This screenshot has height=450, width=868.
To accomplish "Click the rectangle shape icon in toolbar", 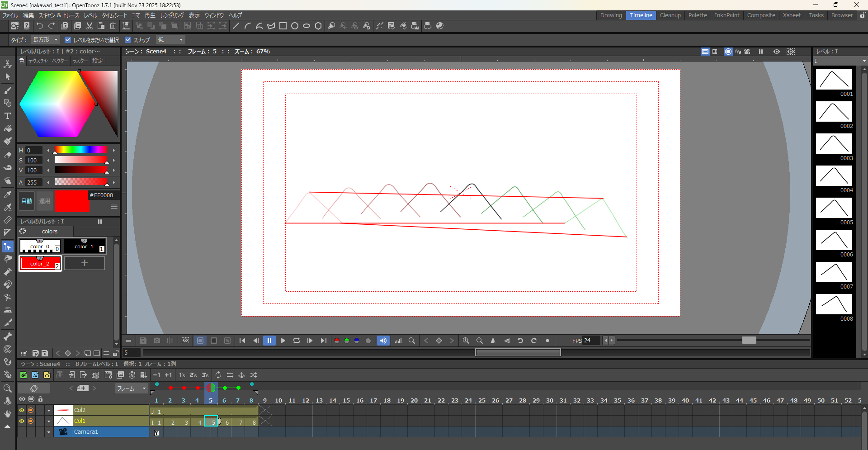I will point(283,26).
